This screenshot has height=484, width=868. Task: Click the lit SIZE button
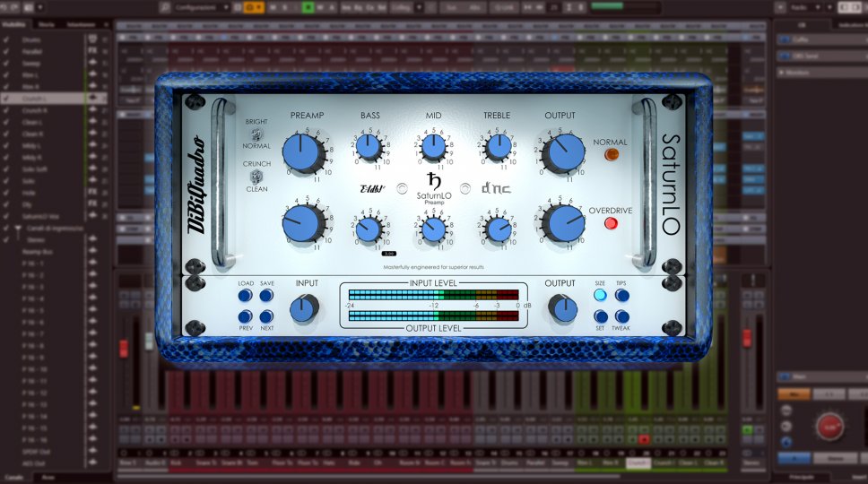click(x=600, y=295)
